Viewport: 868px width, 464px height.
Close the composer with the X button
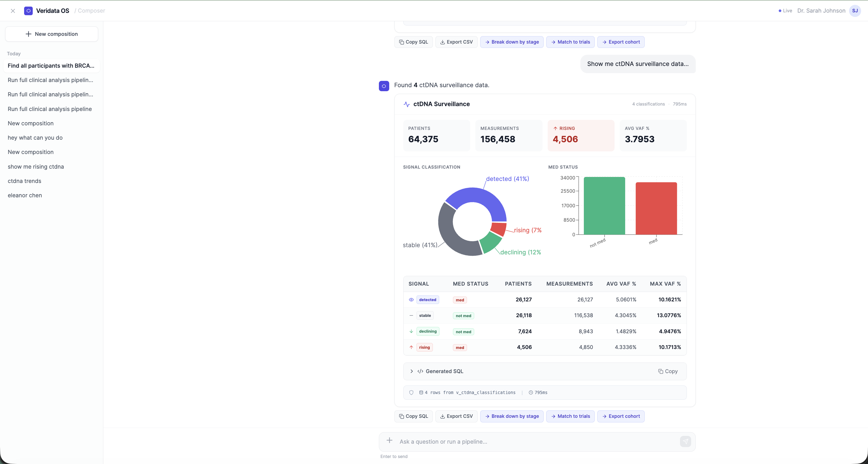coord(13,11)
